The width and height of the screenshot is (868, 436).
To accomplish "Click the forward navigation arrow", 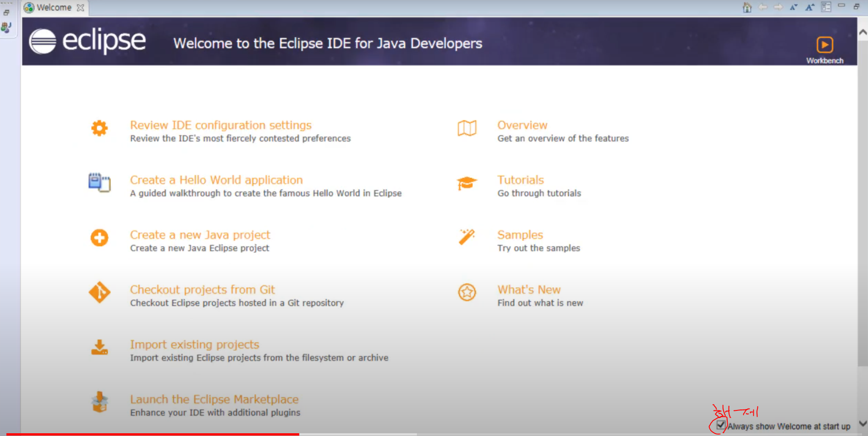I will click(778, 7).
